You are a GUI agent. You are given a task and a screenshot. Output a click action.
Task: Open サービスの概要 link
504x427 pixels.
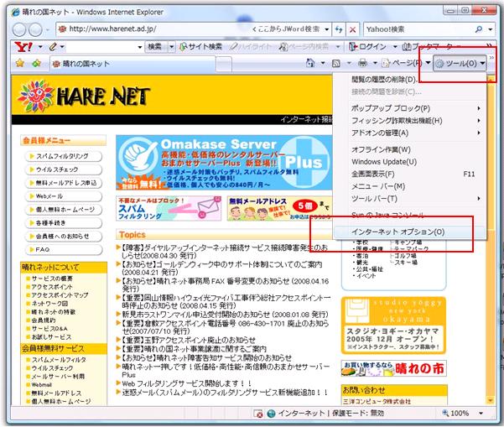pyautogui.click(x=52, y=279)
